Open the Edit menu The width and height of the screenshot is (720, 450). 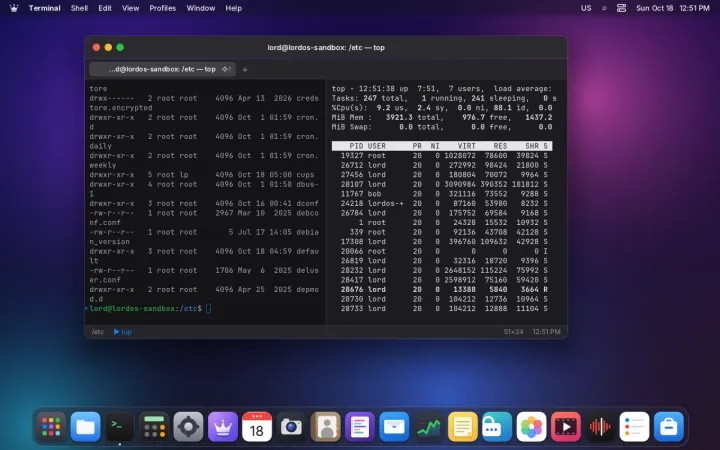pos(105,8)
